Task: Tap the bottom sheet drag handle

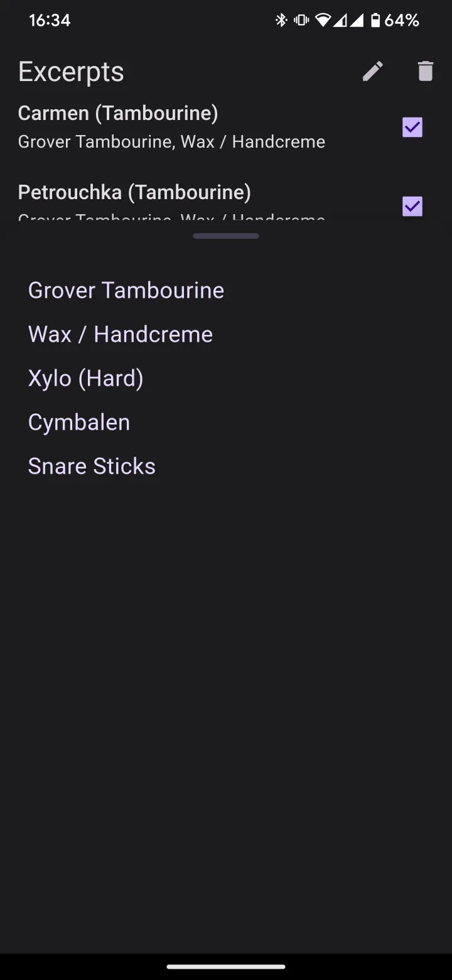Action: pos(226,236)
